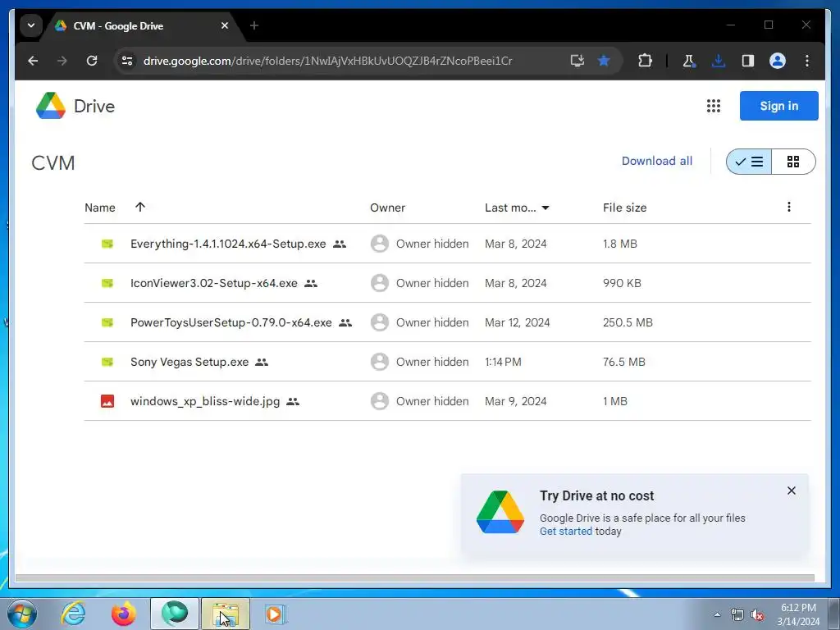The height and width of the screenshot is (630, 840).
Task: Open the Chrome profile avatar
Action: pos(778,61)
